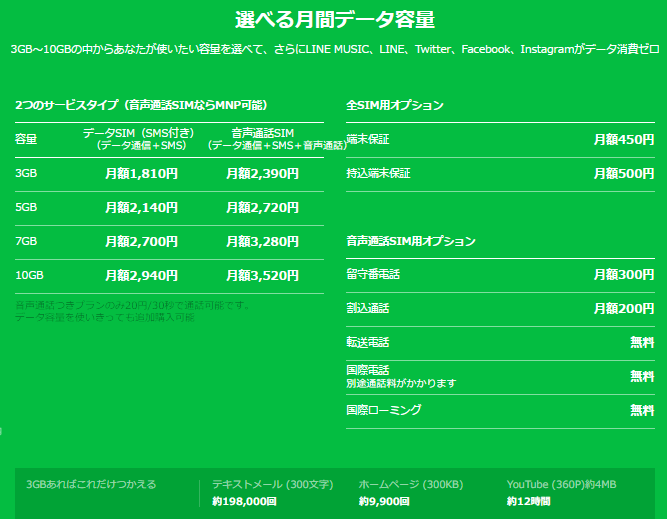Click the YouTube (360P)約4MB label
This screenshot has width=667, height=519.
(562, 484)
